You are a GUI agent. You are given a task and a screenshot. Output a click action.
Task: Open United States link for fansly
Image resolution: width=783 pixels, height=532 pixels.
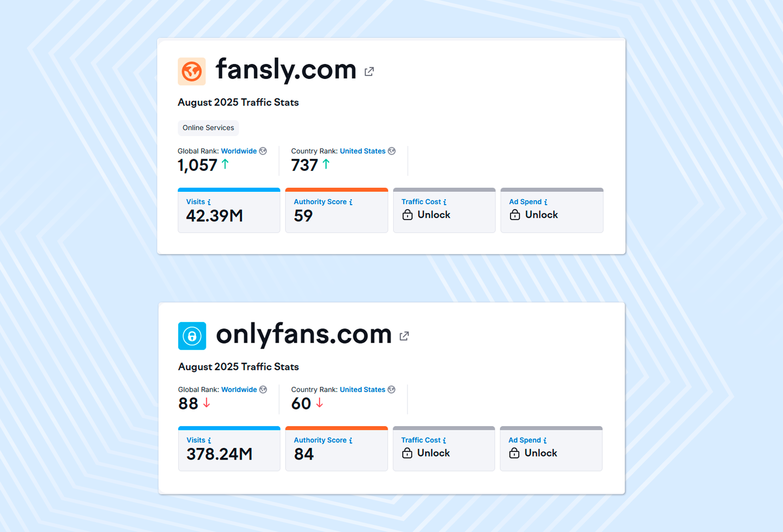tap(362, 151)
